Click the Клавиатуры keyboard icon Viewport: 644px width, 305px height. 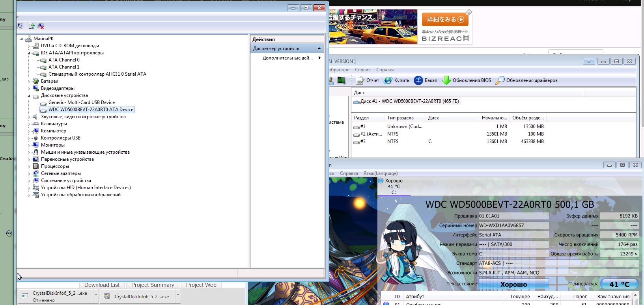click(x=36, y=124)
